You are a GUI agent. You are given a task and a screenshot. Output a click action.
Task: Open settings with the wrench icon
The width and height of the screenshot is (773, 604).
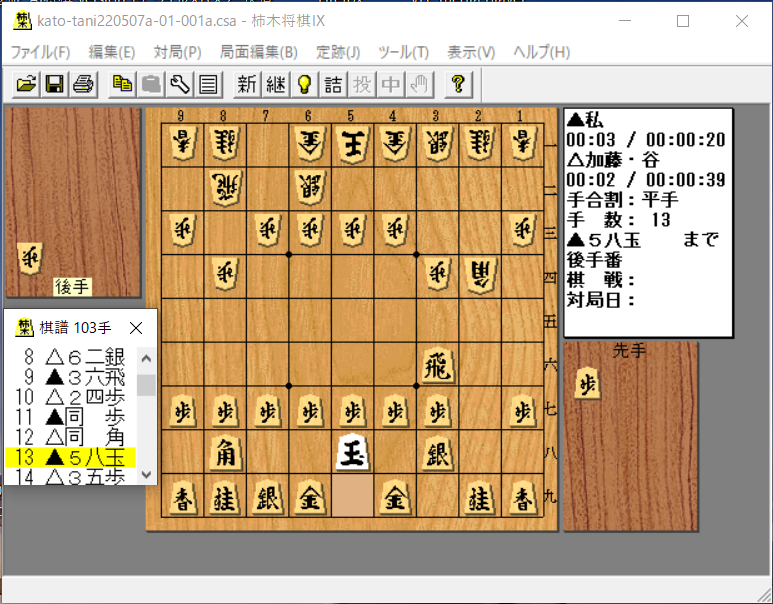tap(179, 84)
